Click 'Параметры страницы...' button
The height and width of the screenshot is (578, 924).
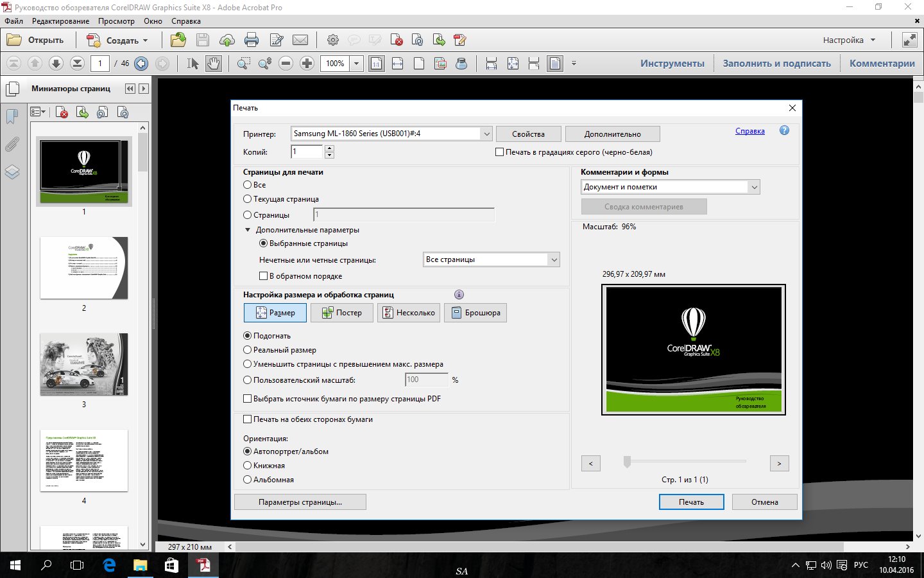pyautogui.click(x=300, y=502)
